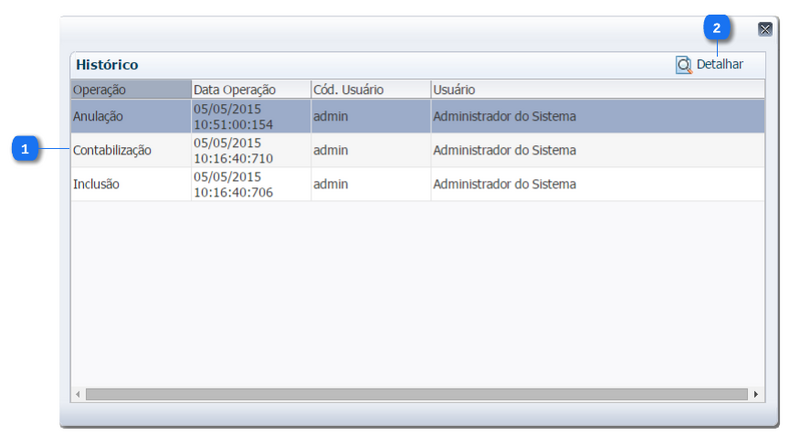
Task: Click the horizontal scrollbar thumb
Action: pyautogui.click(x=416, y=395)
